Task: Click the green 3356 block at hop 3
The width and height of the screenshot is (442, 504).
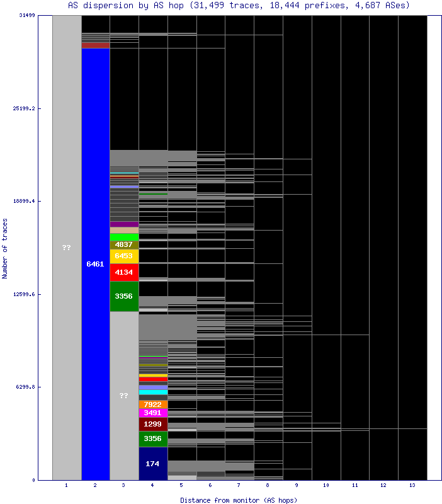Action: 124,296
